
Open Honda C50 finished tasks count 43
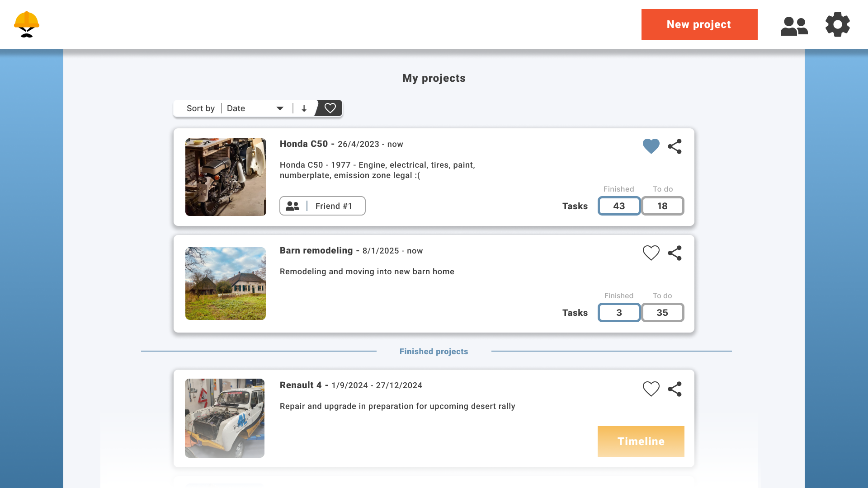[x=619, y=206]
